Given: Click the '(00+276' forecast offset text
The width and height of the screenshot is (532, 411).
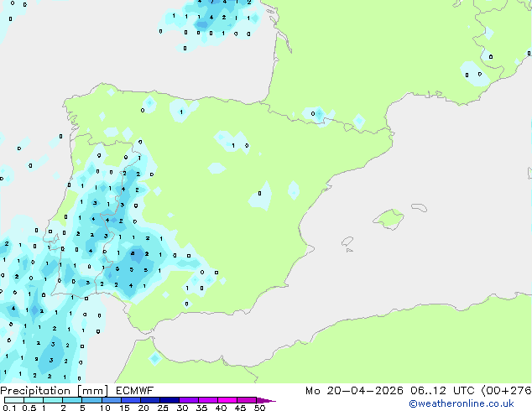Looking at the screenshot, I should tap(506, 391).
